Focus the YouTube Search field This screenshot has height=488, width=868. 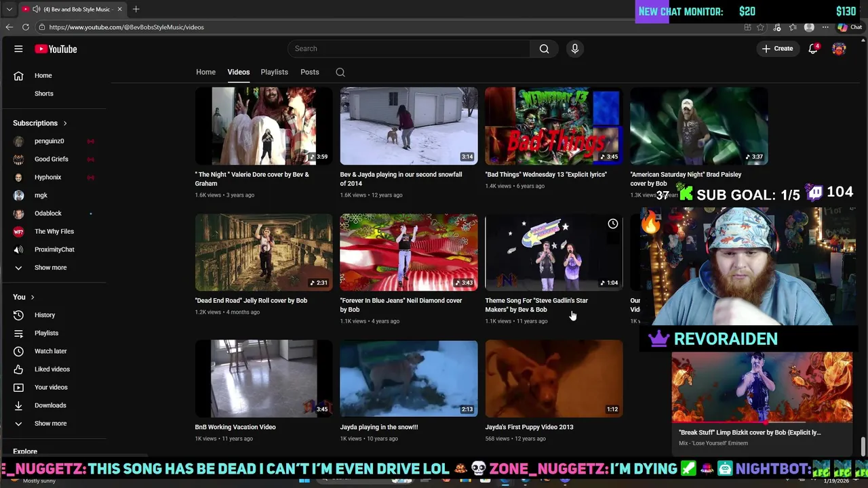pos(409,49)
